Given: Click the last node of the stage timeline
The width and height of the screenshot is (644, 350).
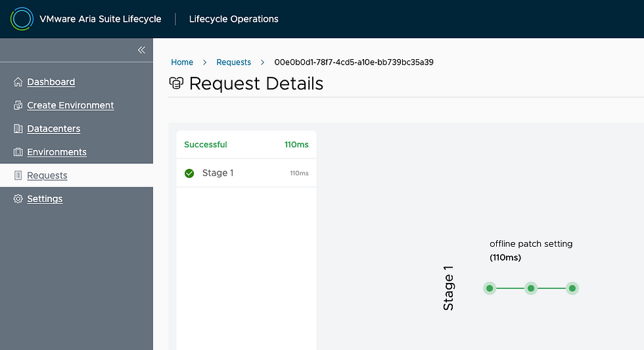Looking at the screenshot, I should pyautogui.click(x=572, y=288).
